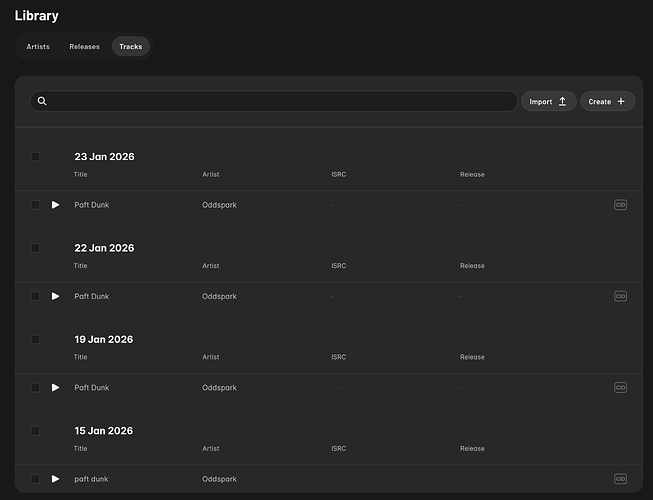The height and width of the screenshot is (500, 653).
Task: Play the Paft Dunk track from 23 Jan 2026
Action: pyautogui.click(x=55, y=205)
